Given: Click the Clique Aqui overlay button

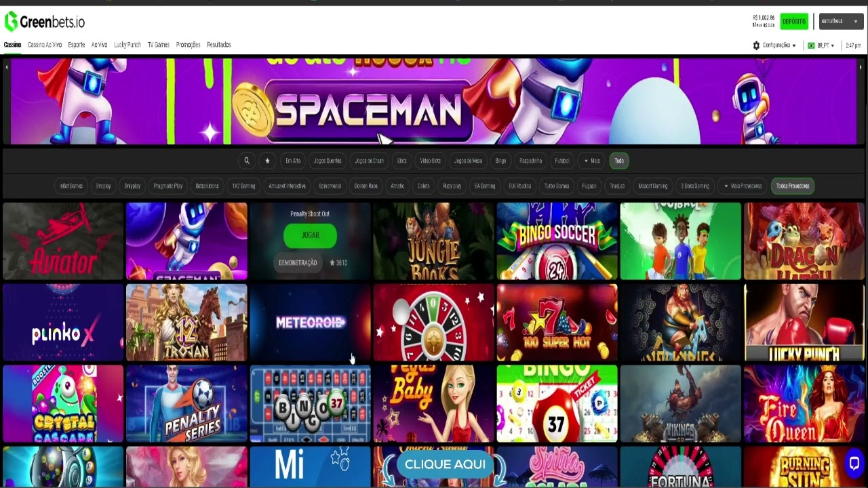Looking at the screenshot, I should coord(446,464).
